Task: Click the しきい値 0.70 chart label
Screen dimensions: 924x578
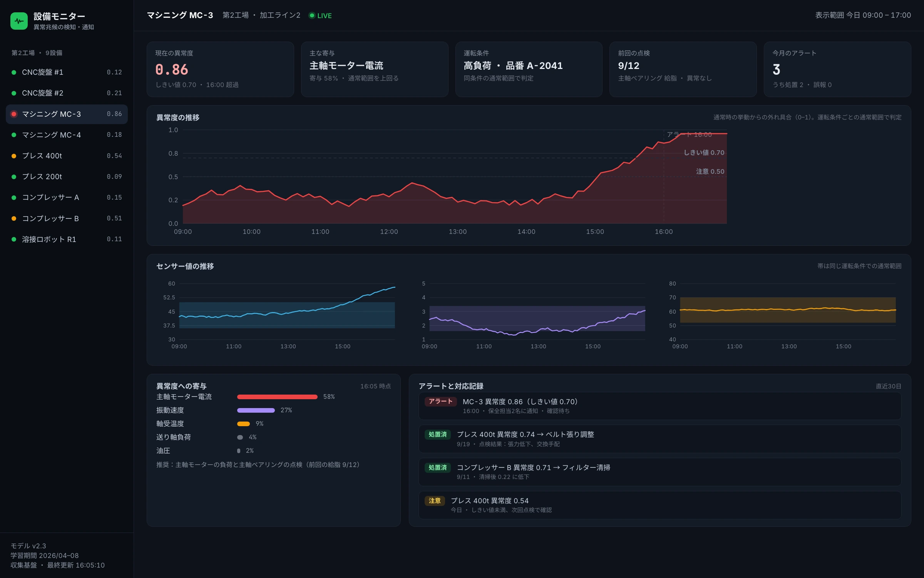Action: pos(704,153)
